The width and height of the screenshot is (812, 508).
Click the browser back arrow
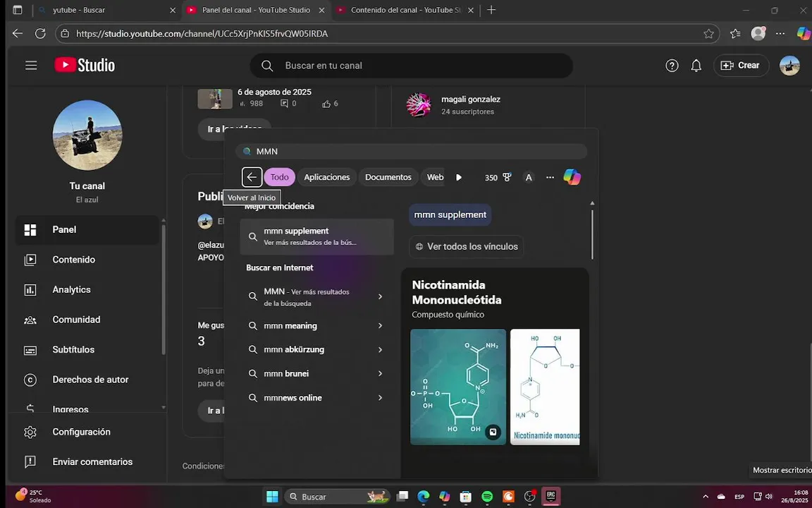18,34
